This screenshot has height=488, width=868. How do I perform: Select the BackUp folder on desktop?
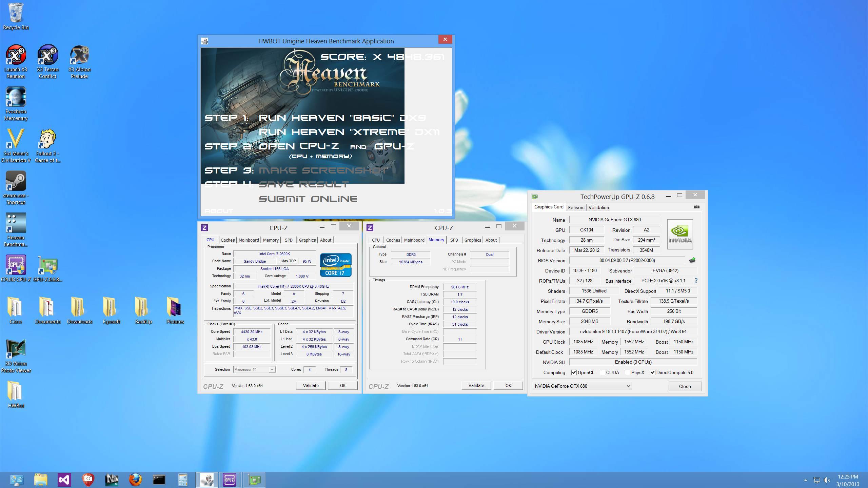point(143,310)
